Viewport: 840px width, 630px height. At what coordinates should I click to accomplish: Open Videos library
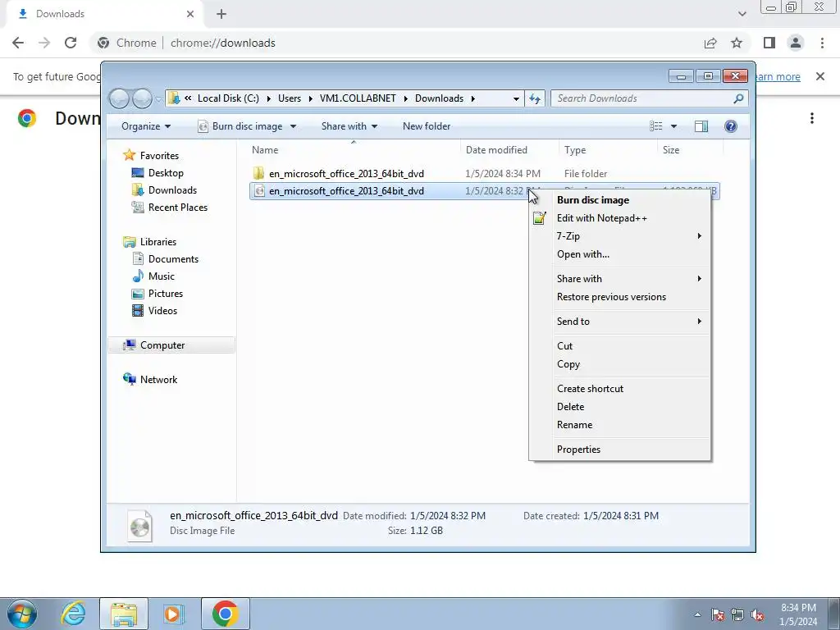(162, 311)
